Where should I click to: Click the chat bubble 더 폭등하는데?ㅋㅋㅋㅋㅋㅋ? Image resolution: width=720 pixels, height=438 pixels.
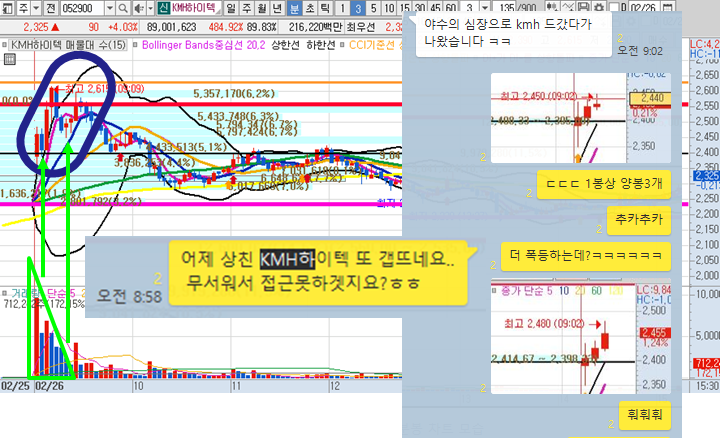(585, 256)
